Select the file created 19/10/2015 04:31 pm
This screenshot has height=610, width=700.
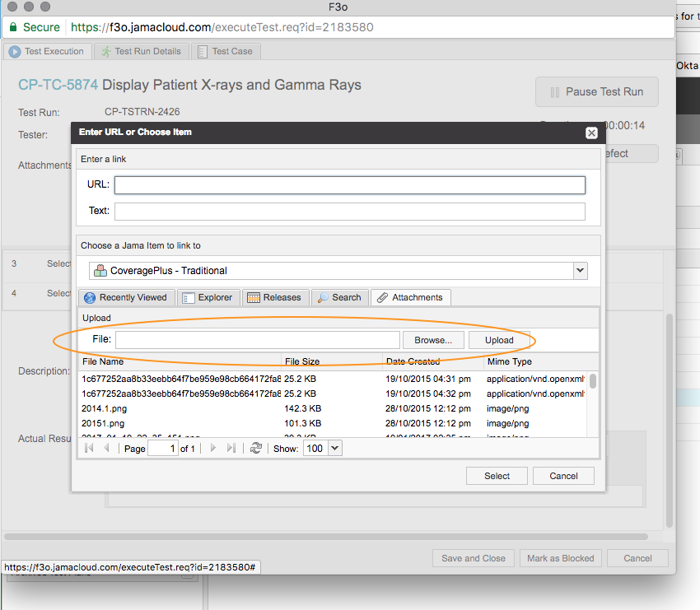click(333, 379)
